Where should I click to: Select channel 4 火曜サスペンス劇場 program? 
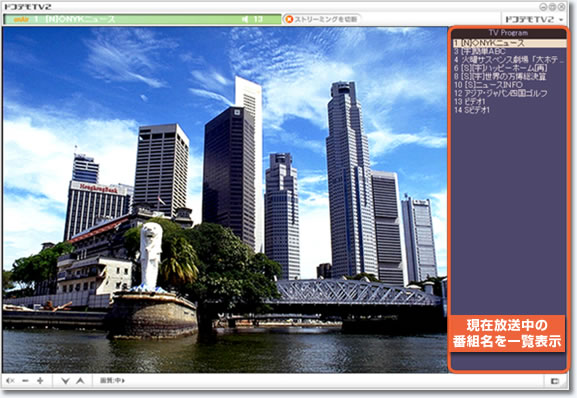pyautogui.click(x=509, y=60)
